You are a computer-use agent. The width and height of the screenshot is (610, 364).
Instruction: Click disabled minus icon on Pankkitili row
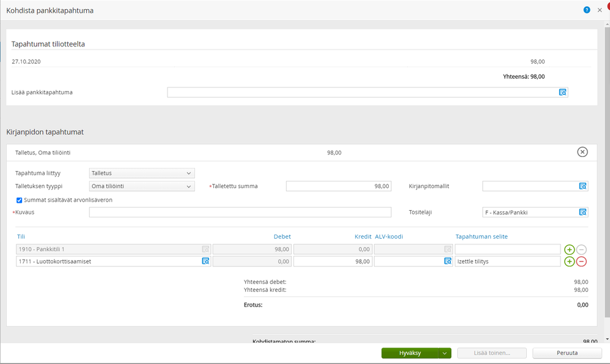(581, 249)
